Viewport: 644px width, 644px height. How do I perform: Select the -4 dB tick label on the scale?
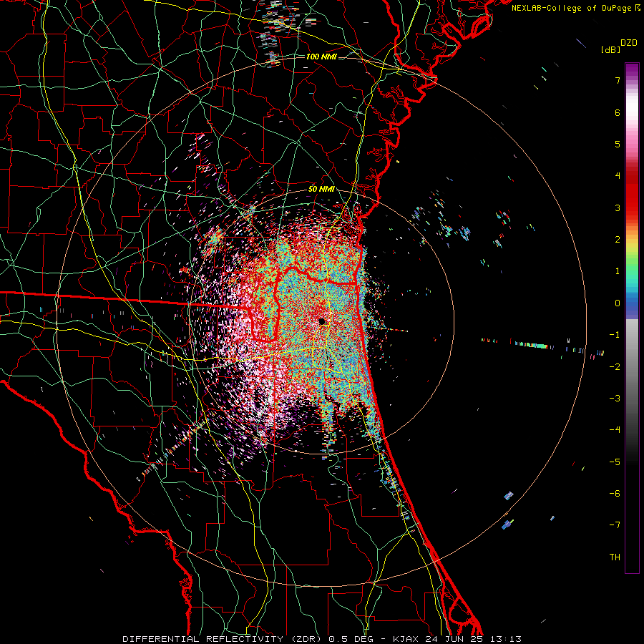click(x=615, y=430)
